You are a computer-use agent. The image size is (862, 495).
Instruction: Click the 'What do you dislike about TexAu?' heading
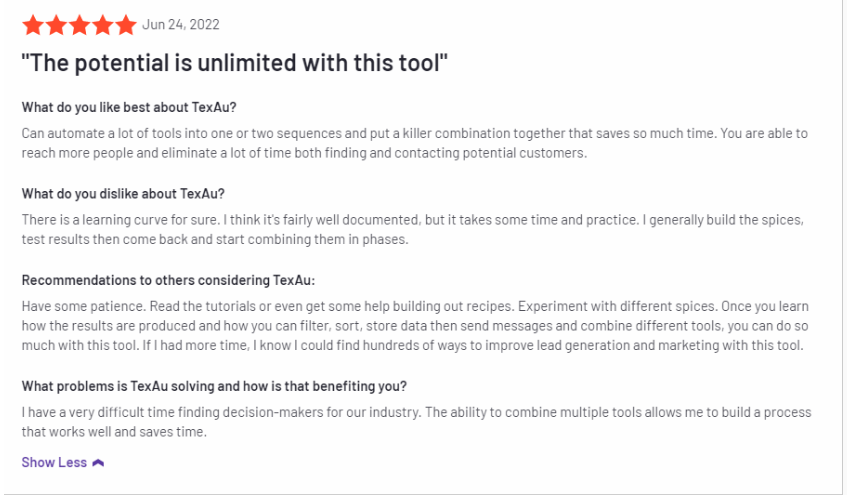(x=123, y=194)
